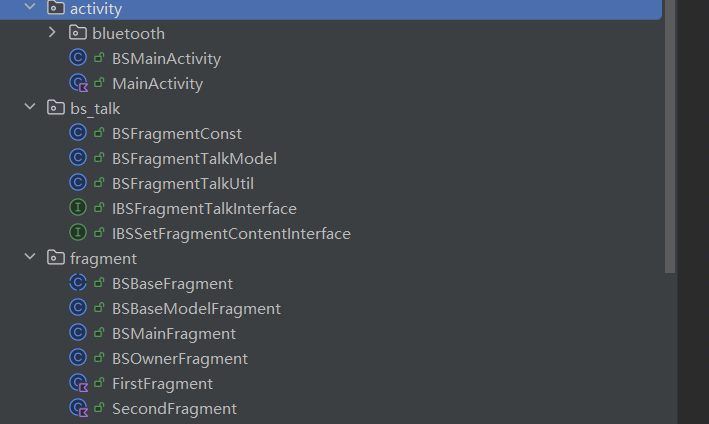Click the MainActivity Kotlin class icon
Viewport: 709px width, 424px height.
coord(78,84)
